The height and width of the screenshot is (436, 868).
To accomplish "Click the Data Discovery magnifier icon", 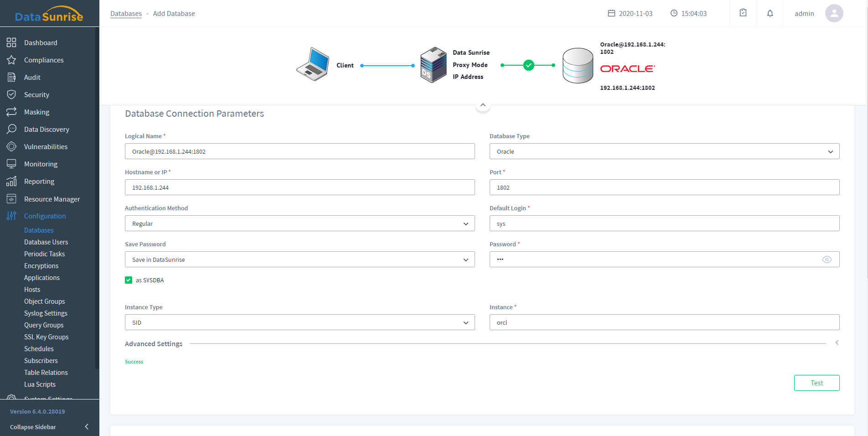I will point(11,129).
